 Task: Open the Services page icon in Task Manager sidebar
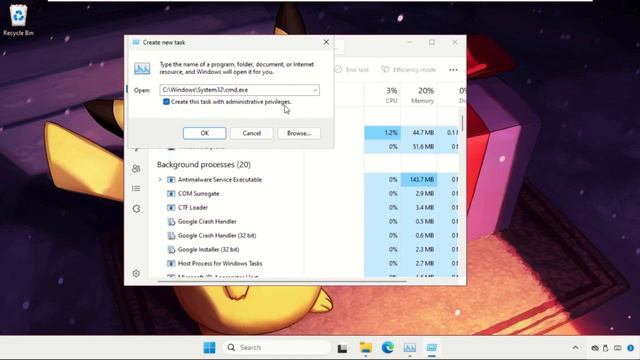click(136, 209)
